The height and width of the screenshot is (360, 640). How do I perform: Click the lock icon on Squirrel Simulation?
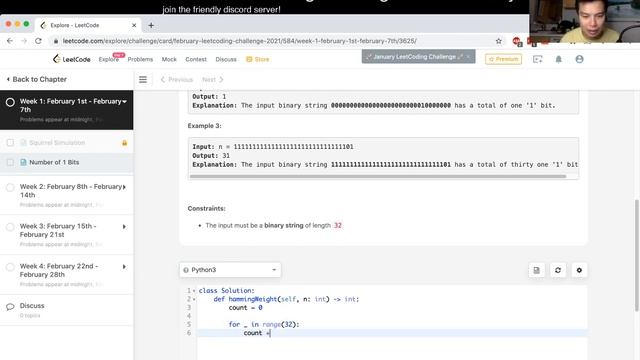point(124,143)
